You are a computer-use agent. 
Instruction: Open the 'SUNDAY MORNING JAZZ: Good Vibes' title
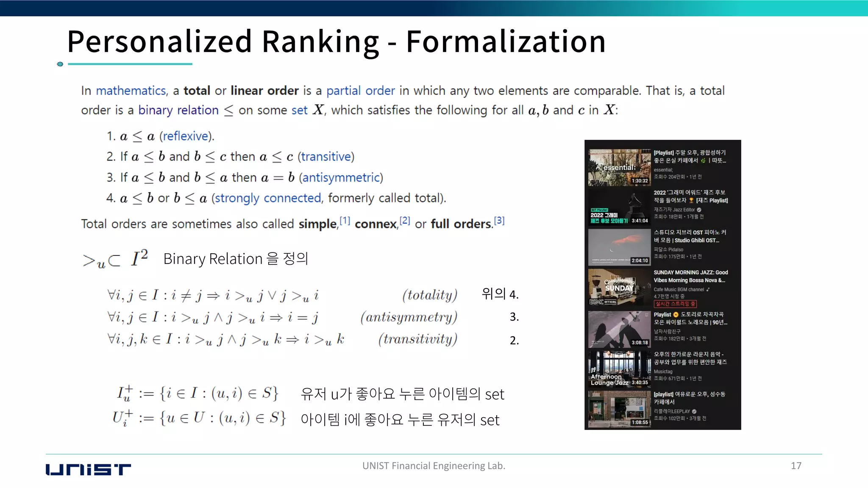(691, 276)
